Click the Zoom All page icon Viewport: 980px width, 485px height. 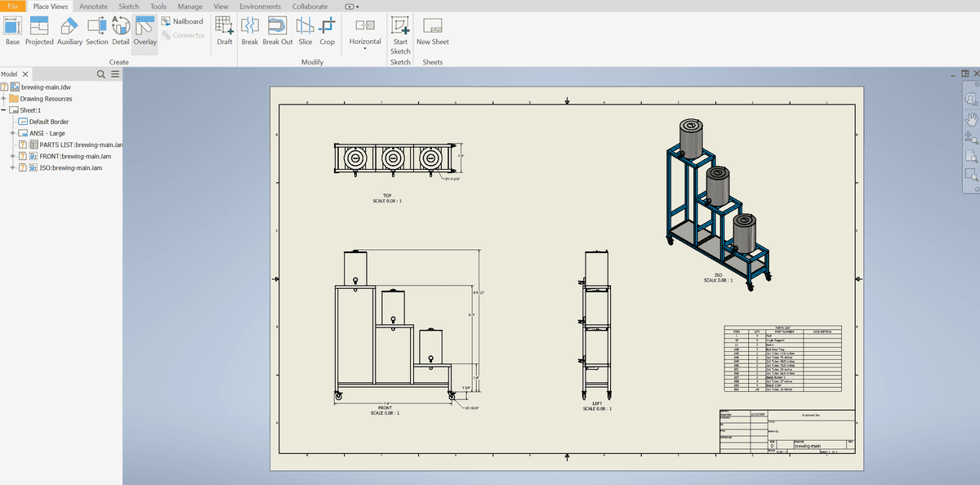click(x=971, y=156)
